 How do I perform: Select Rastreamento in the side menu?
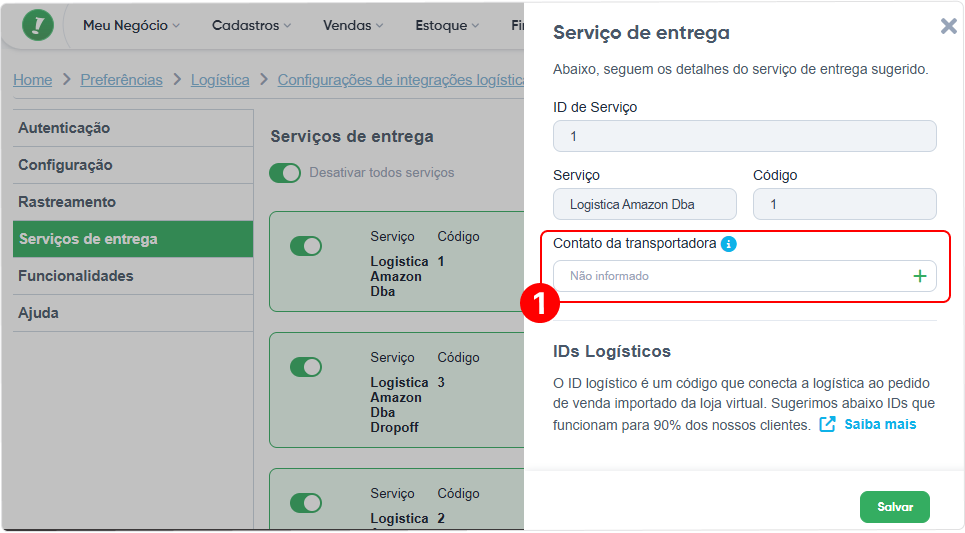click(x=133, y=202)
